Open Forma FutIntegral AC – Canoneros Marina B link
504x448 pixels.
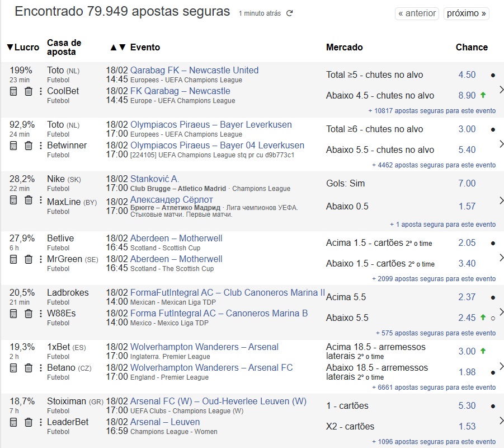point(219,314)
